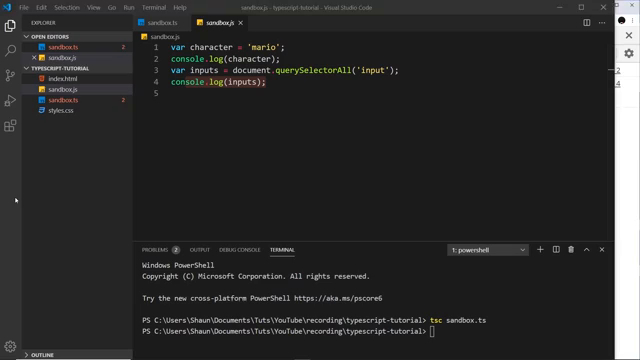Close the terminal panel

coord(602,249)
